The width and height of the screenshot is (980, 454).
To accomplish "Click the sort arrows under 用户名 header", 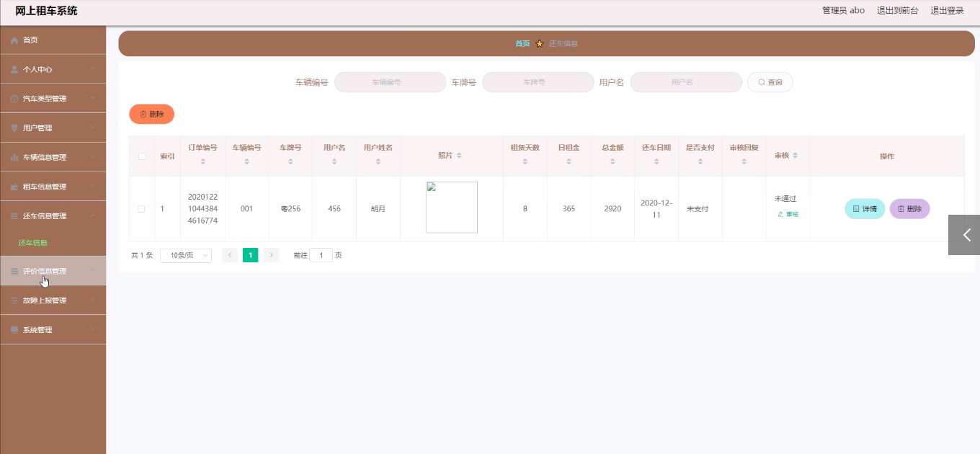I will click(x=334, y=161).
